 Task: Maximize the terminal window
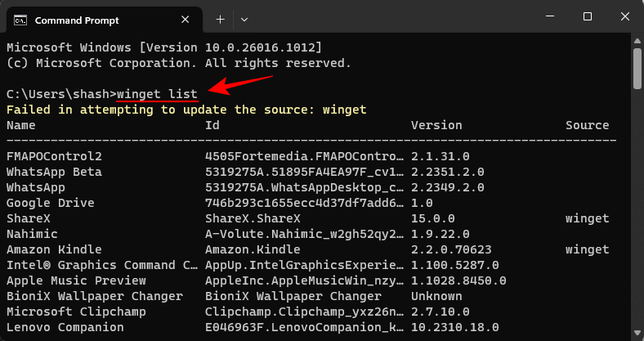click(x=587, y=17)
